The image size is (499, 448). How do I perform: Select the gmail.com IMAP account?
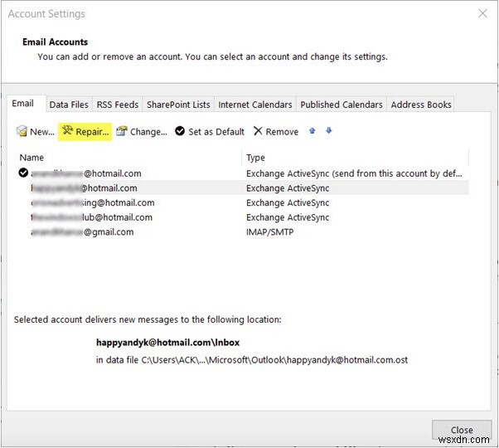[242, 232]
